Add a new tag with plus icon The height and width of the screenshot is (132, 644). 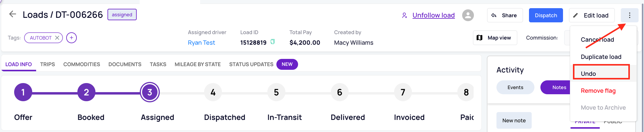tap(71, 38)
